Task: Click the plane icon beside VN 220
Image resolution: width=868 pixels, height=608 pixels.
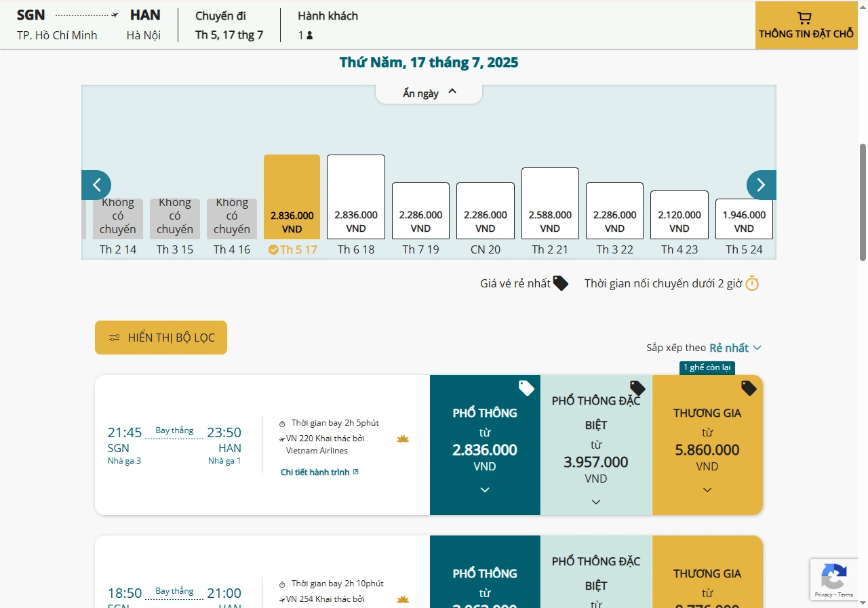Action: pyautogui.click(x=282, y=439)
